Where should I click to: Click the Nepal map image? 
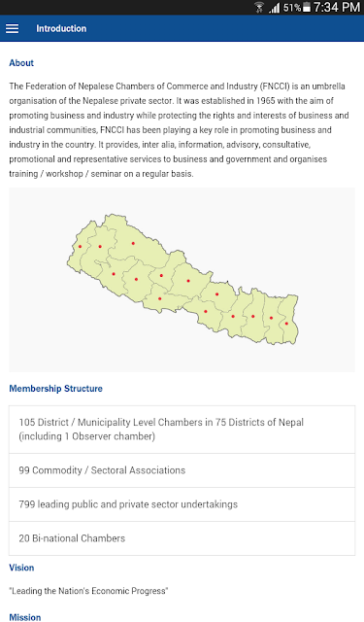point(182,280)
